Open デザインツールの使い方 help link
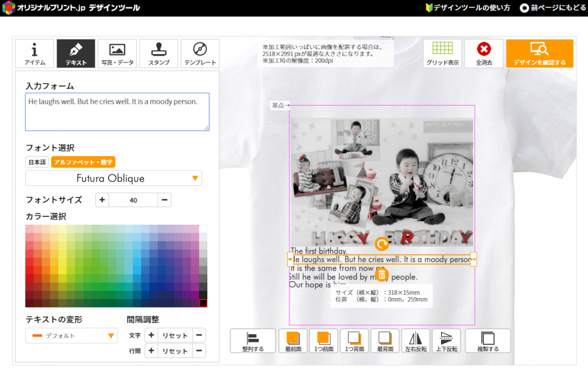This screenshot has width=588, height=374. tap(468, 7)
